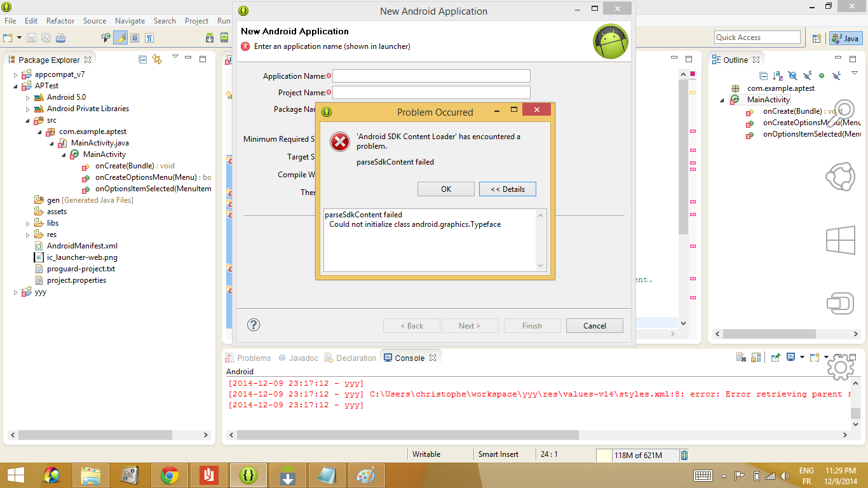The image size is (868, 488).
Task: Click the console horizontal scrollbar
Action: [408, 435]
